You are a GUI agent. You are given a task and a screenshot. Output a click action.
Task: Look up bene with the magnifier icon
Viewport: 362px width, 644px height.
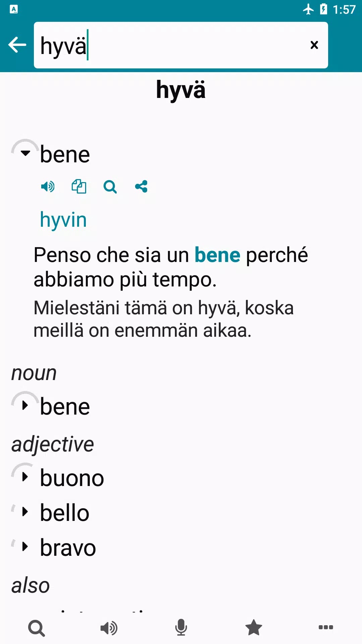point(110,186)
